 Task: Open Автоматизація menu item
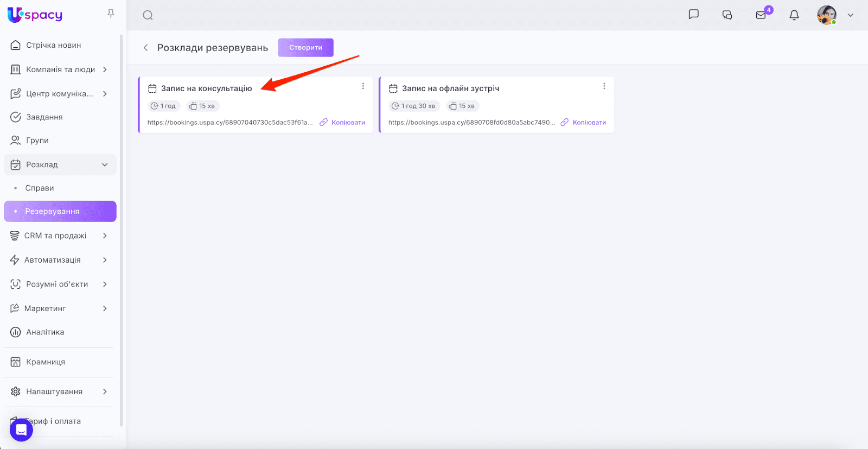(x=53, y=260)
